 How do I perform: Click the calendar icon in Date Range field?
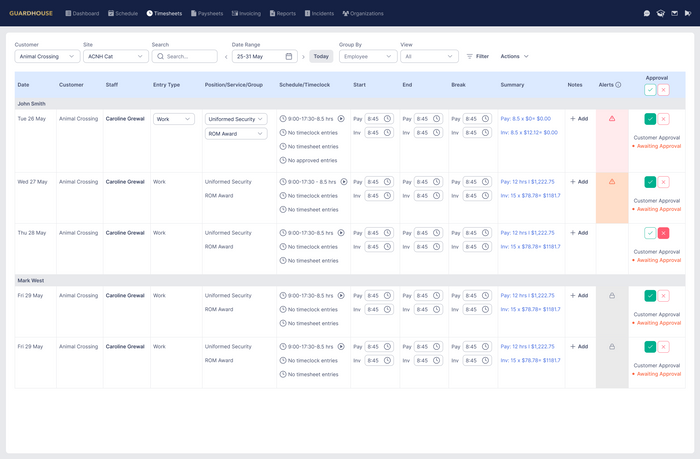click(289, 56)
